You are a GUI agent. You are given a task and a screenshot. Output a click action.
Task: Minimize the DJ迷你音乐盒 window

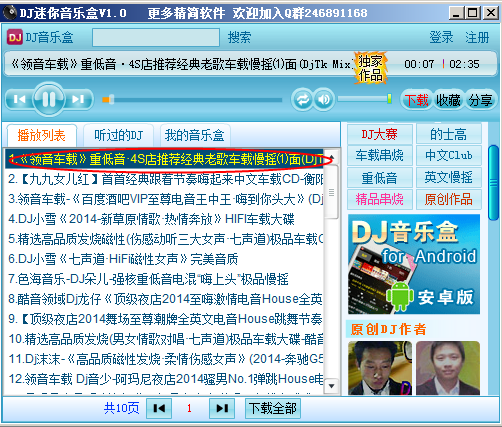click(456, 13)
